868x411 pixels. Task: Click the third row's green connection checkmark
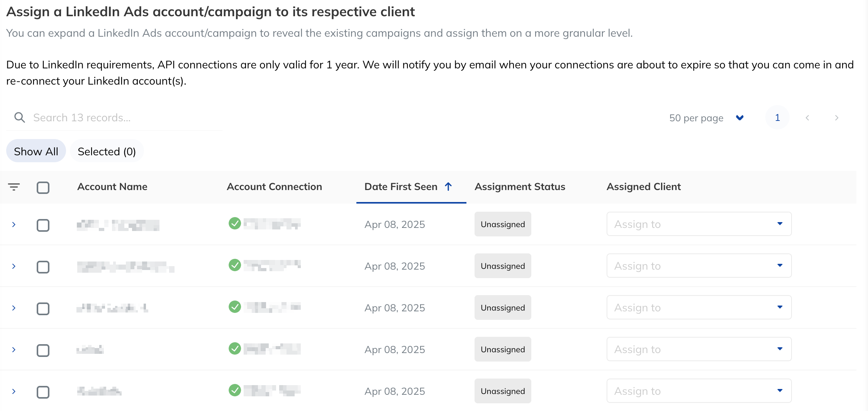[235, 307]
